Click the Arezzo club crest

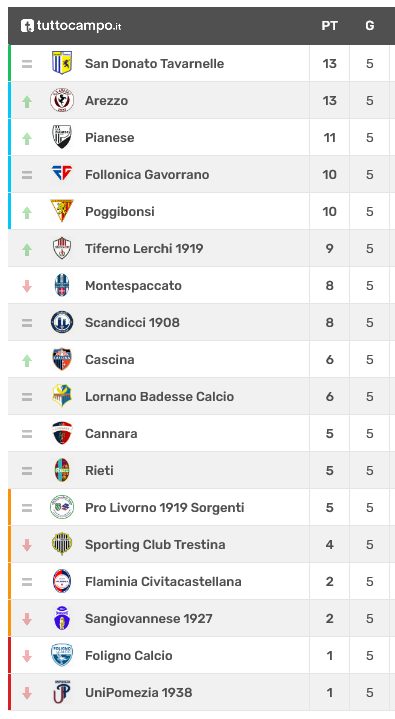pos(62,100)
